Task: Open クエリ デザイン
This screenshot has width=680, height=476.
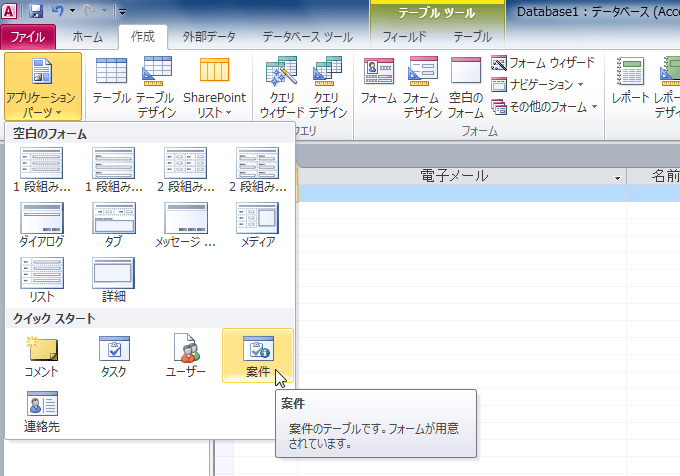Action: coord(328,87)
